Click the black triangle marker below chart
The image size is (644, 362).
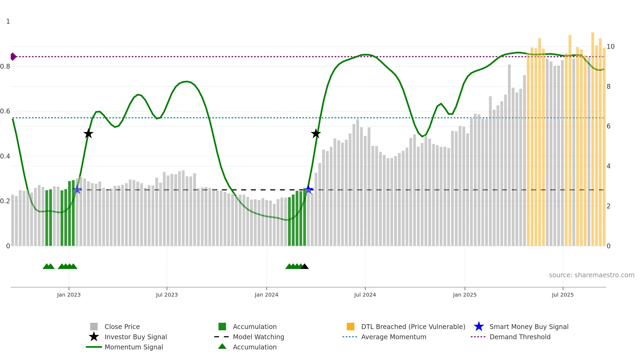tap(305, 267)
